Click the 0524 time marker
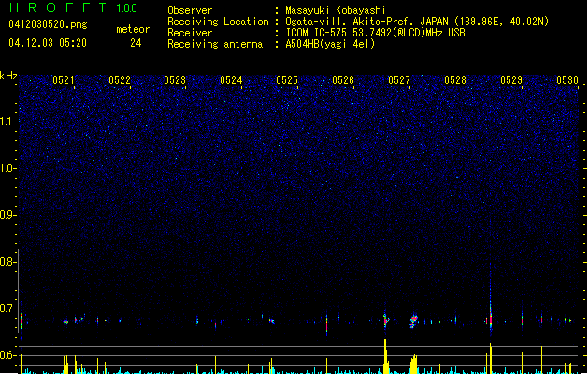 point(231,79)
